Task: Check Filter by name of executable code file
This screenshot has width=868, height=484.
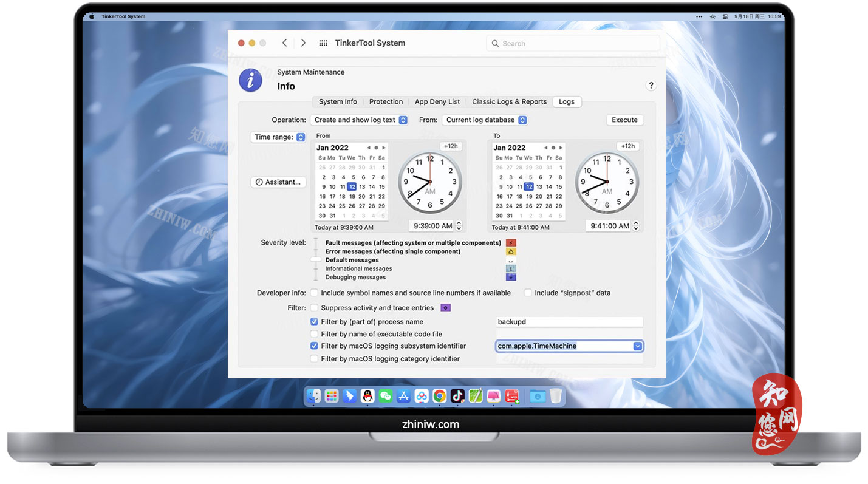Action: (x=314, y=334)
